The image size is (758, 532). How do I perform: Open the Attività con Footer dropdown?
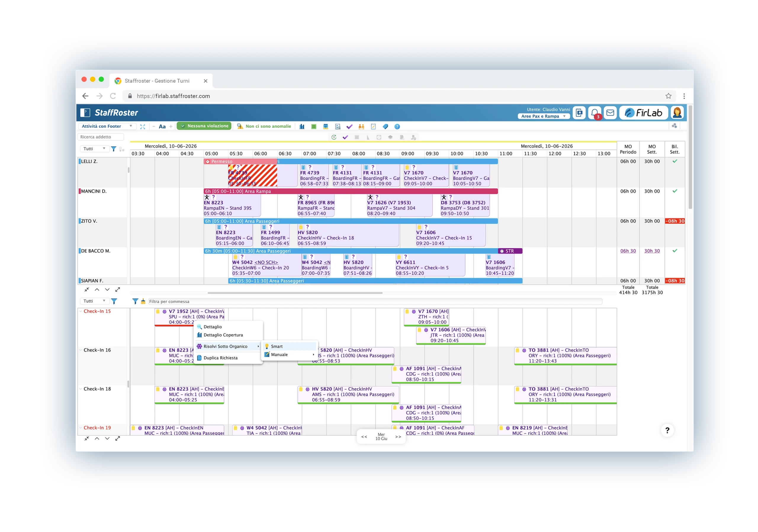(107, 126)
